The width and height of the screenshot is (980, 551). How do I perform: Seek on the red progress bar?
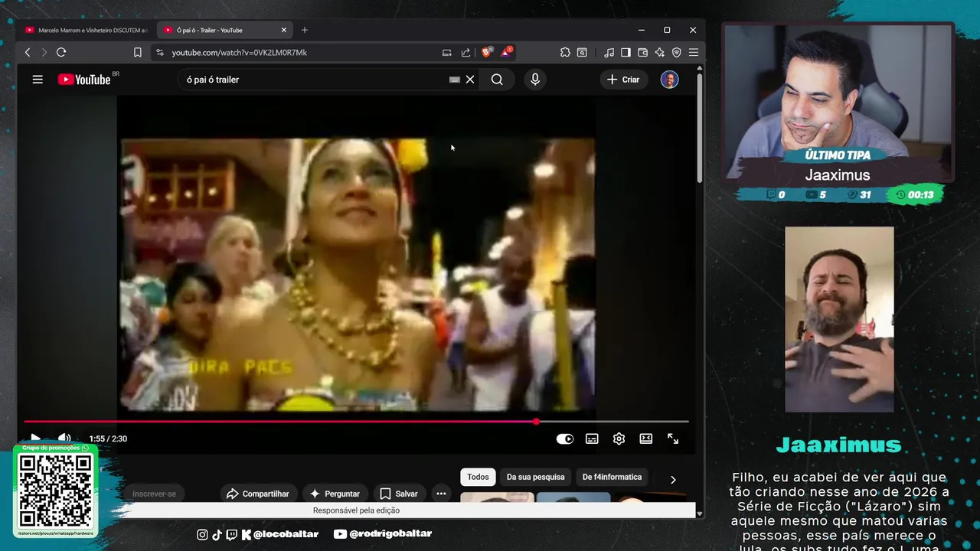pyautogui.click(x=356, y=421)
